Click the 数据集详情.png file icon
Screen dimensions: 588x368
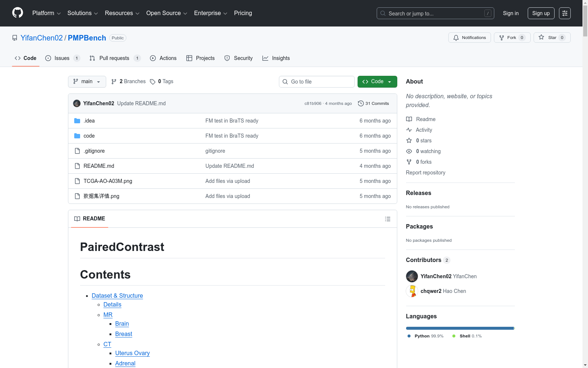click(77, 196)
